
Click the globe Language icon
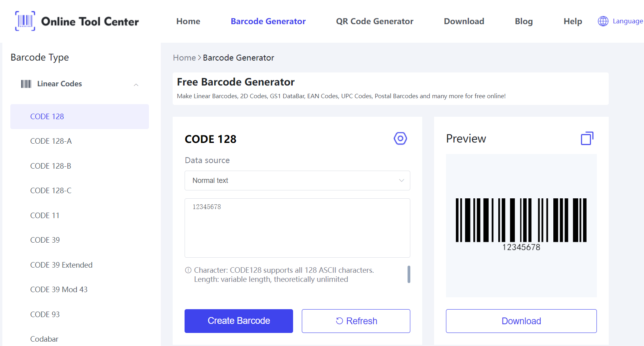pyautogui.click(x=603, y=21)
